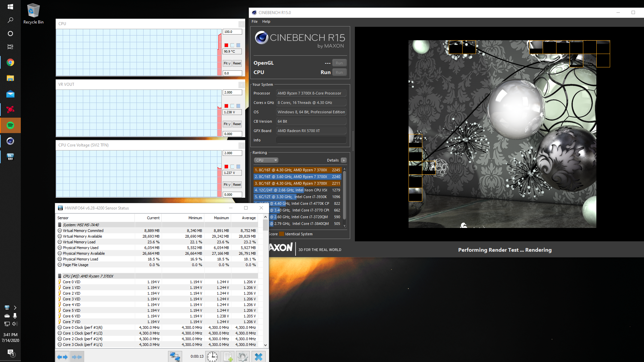Open HWiNFO remote network monitors icon
The image size is (644, 362).
175,357
